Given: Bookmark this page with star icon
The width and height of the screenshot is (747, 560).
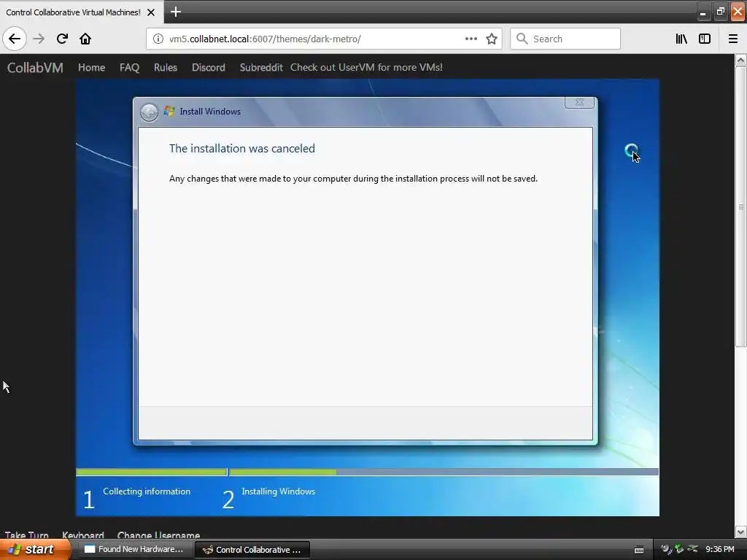Looking at the screenshot, I should [x=492, y=39].
